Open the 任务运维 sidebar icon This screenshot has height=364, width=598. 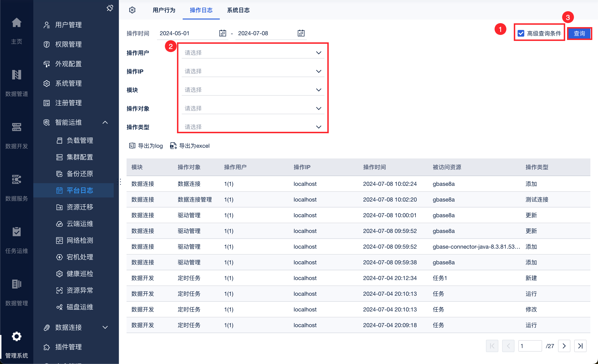[16, 232]
